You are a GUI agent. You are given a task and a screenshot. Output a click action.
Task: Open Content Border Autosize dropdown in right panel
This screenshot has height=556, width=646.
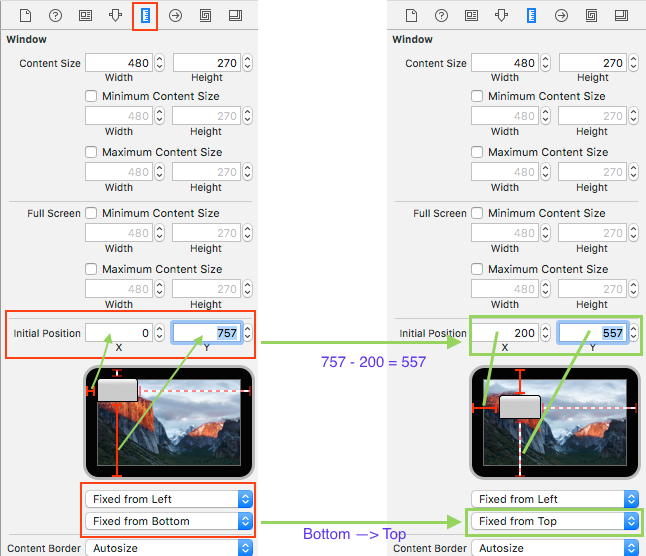coord(553,548)
